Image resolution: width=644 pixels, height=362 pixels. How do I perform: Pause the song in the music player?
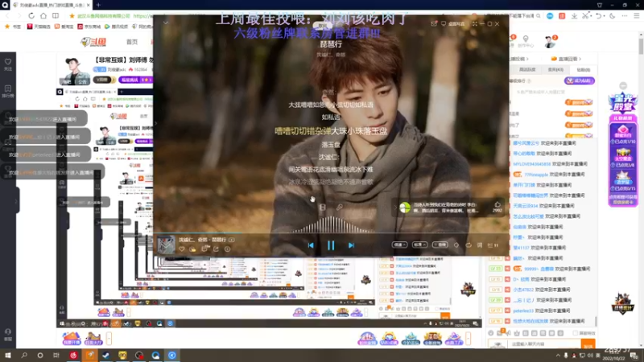331,245
